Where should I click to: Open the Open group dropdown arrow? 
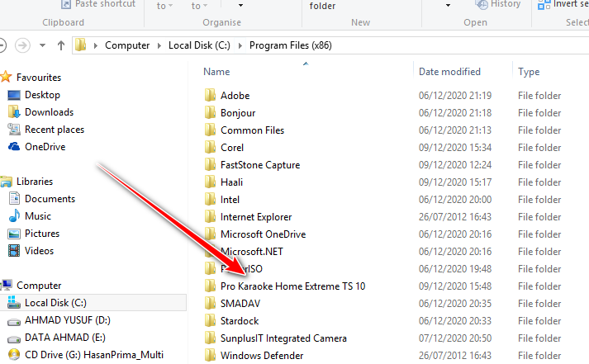[448, 5]
